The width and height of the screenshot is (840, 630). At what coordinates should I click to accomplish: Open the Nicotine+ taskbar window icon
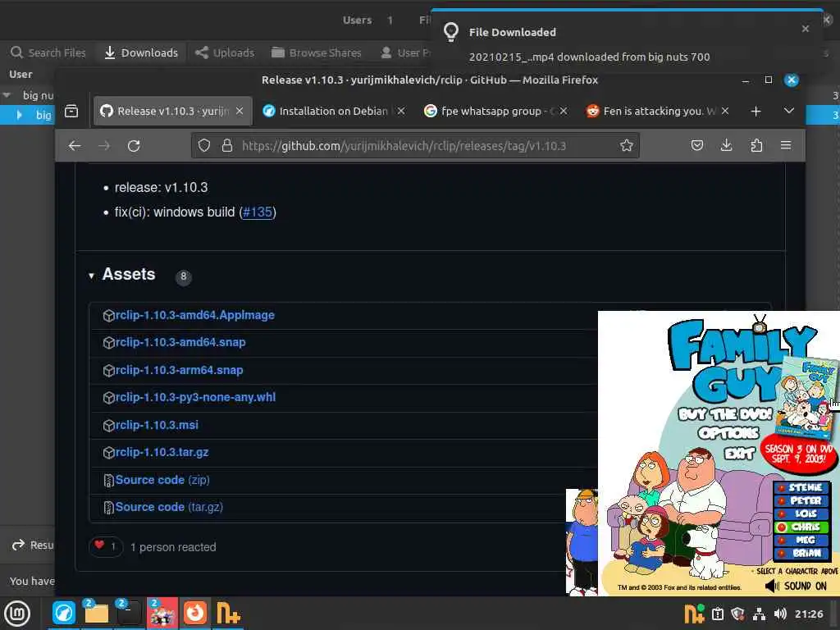(228, 613)
